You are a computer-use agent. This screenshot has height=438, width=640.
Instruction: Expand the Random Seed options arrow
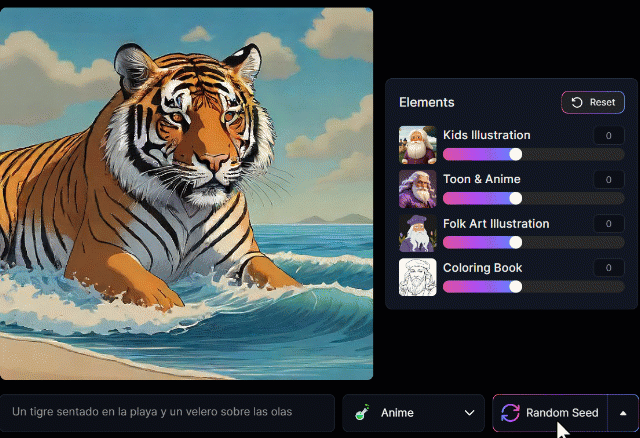pyautogui.click(x=623, y=413)
